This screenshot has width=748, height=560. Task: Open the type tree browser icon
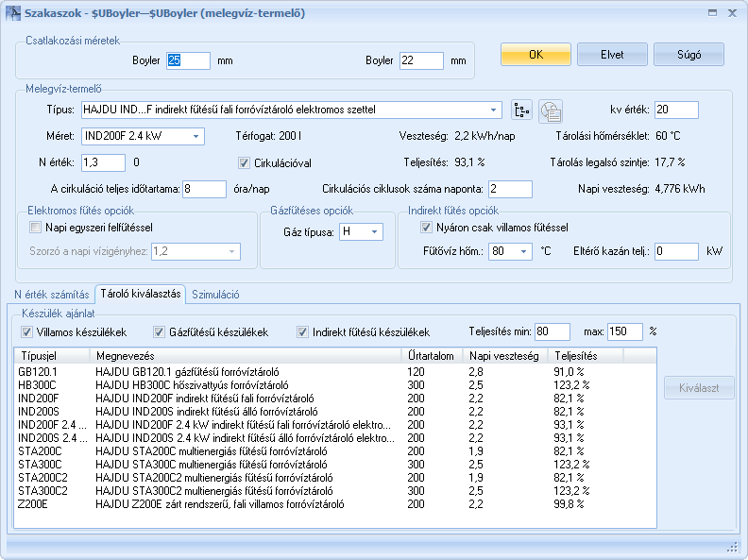coord(522,110)
